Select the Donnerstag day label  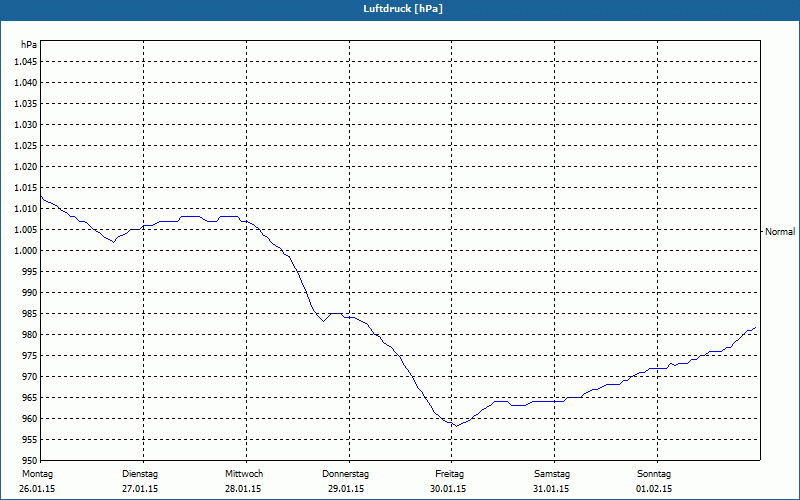point(345,474)
